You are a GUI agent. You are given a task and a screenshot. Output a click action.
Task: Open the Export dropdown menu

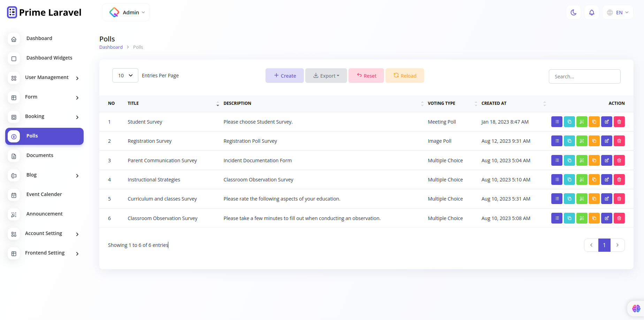tap(326, 75)
